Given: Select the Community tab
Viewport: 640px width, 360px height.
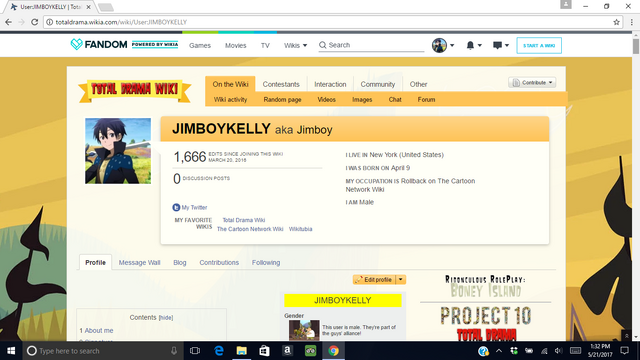Looking at the screenshot, I should [378, 84].
